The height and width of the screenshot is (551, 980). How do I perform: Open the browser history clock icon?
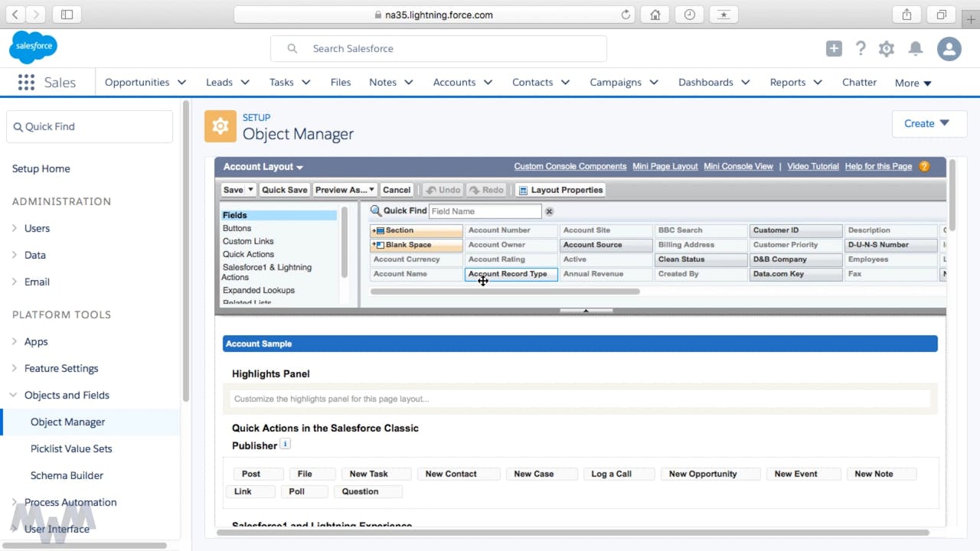pos(690,15)
